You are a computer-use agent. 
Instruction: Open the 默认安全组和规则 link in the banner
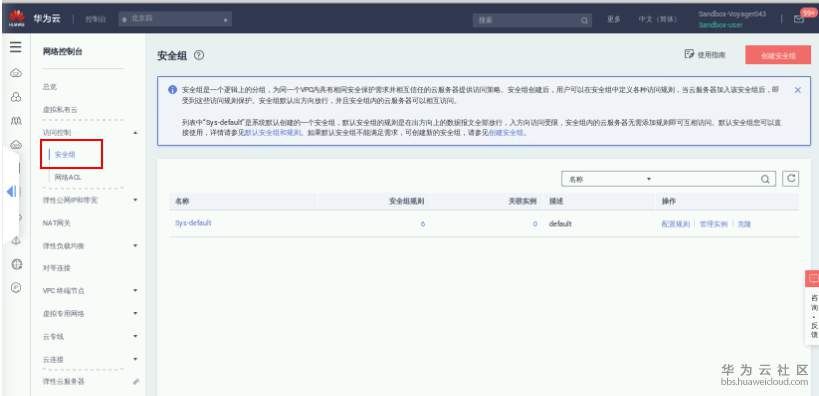[x=274, y=133]
